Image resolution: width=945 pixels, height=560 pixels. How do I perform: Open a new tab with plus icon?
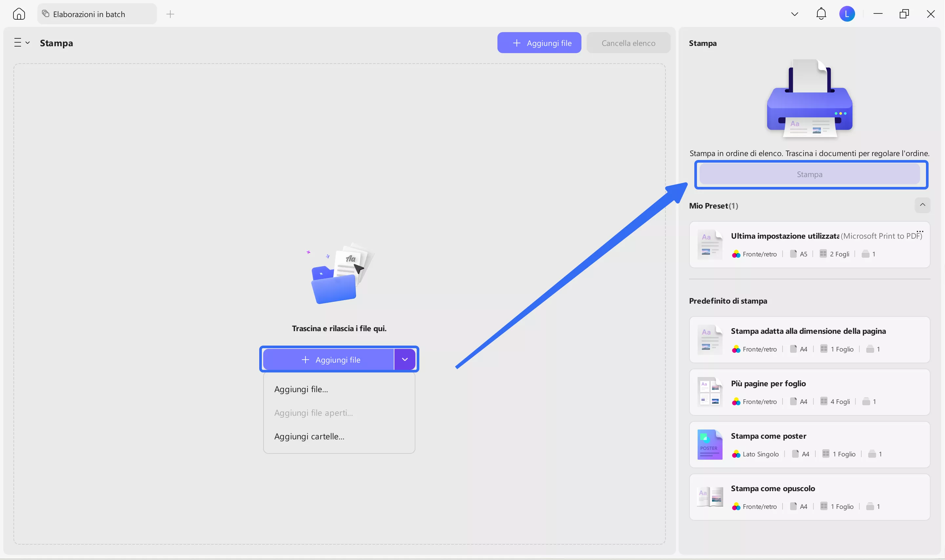pos(170,14)
